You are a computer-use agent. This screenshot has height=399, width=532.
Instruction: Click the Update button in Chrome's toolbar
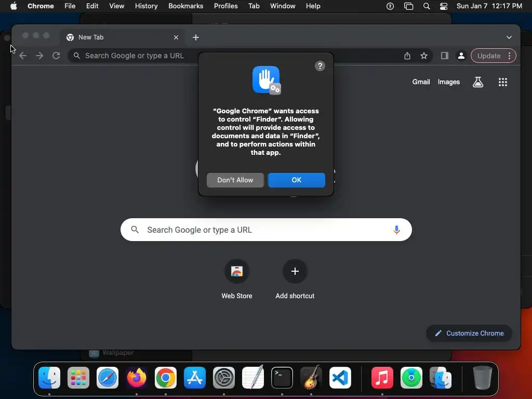489,56
